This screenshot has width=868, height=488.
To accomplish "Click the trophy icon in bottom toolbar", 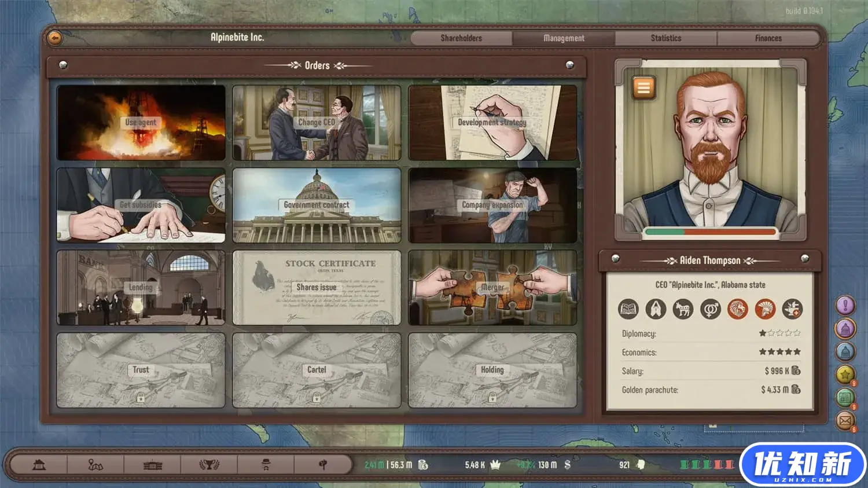I will [209, 464].
